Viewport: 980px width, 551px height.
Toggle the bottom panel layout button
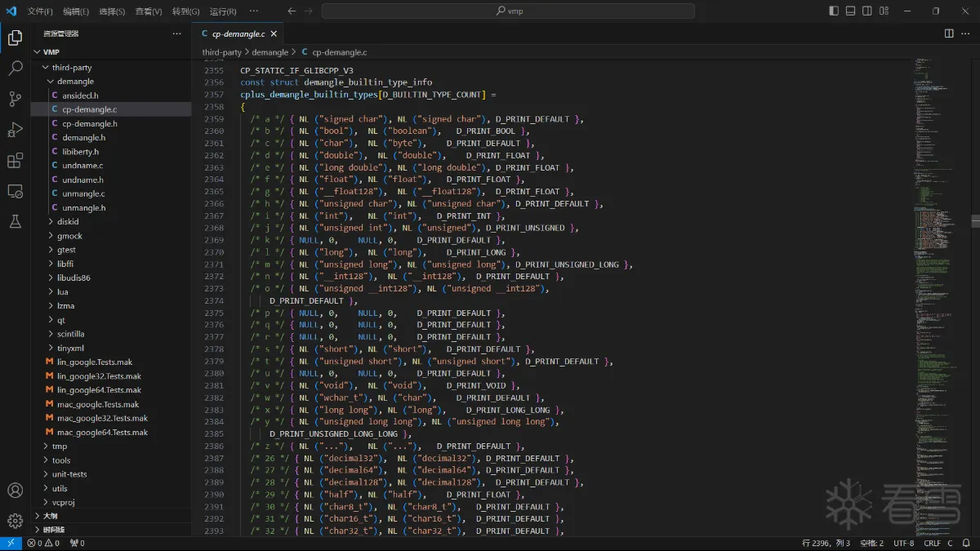click(x=850, y=11)
